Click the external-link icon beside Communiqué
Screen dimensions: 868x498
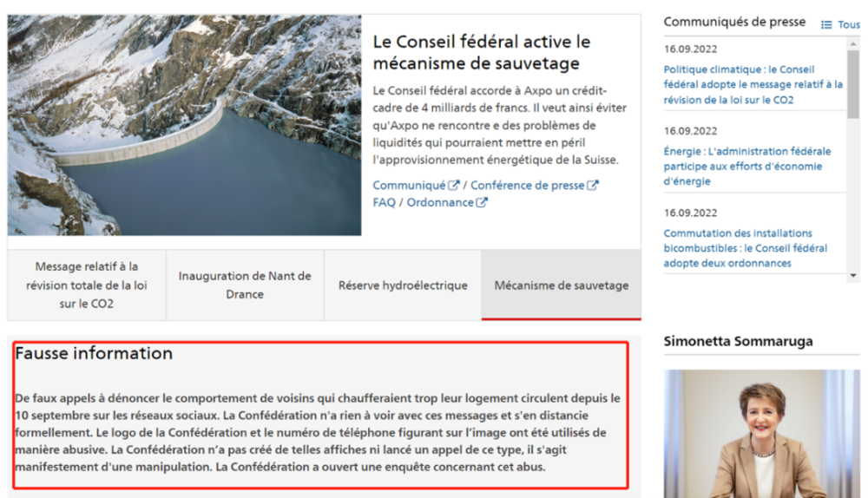pyautogui.click(x=453, y=186)
